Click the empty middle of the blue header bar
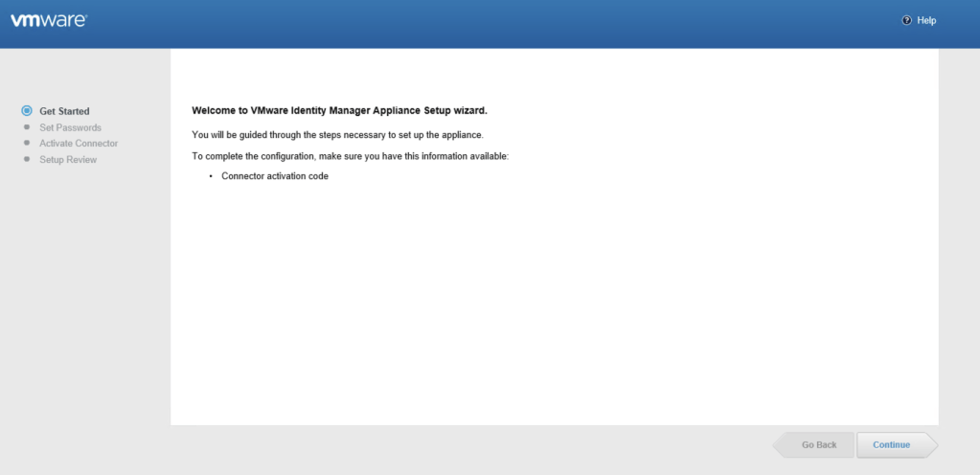 pyautogui.click(x=479, y=24)
